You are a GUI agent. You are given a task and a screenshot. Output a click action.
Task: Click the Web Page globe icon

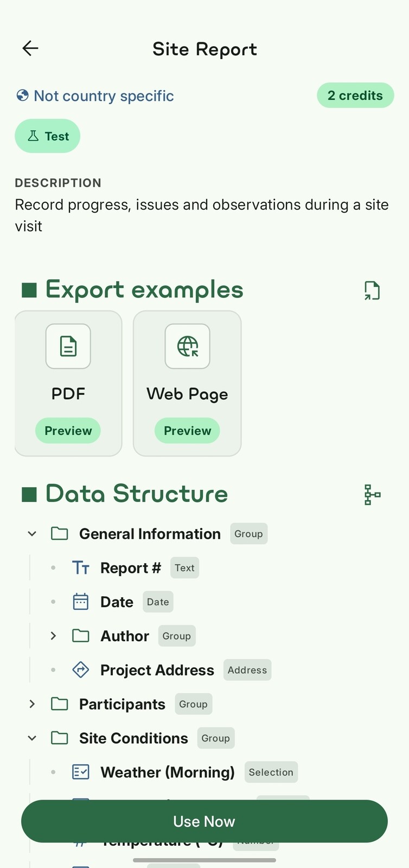187,346
